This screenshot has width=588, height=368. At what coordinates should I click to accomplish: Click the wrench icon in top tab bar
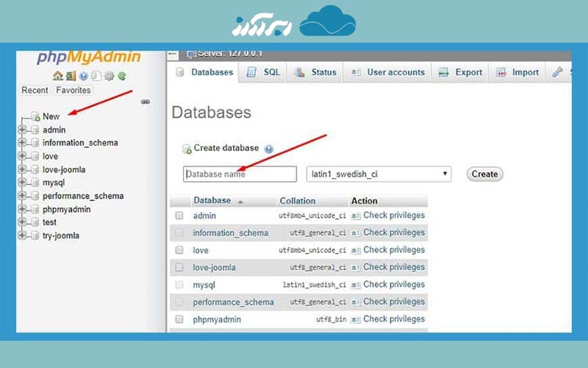556,72
